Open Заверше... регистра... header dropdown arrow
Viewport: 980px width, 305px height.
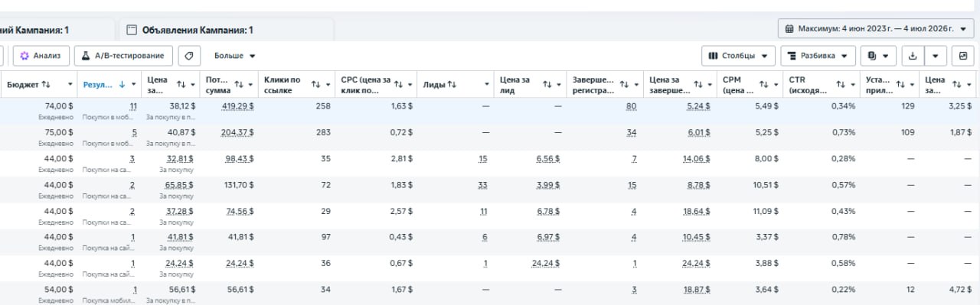636,84
